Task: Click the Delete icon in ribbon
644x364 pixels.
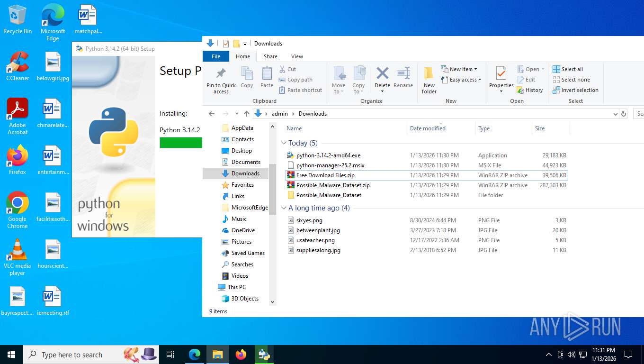Action: [382, 74]
